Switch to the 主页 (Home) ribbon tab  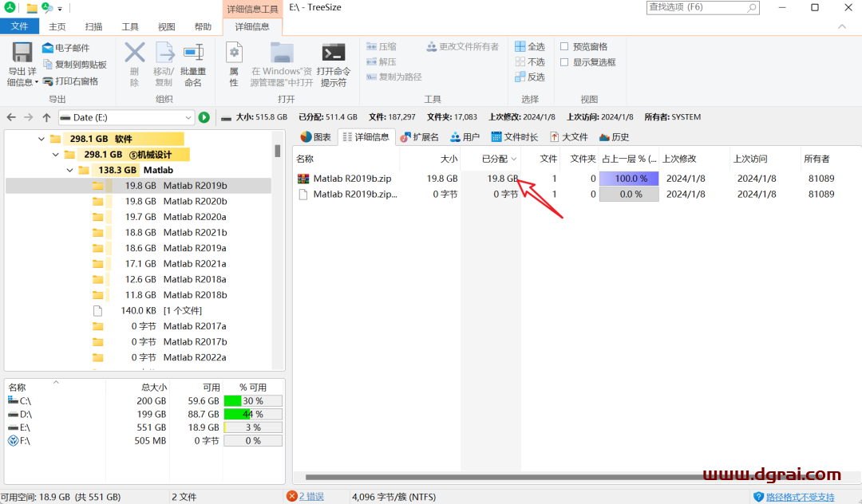coord(57,26)
